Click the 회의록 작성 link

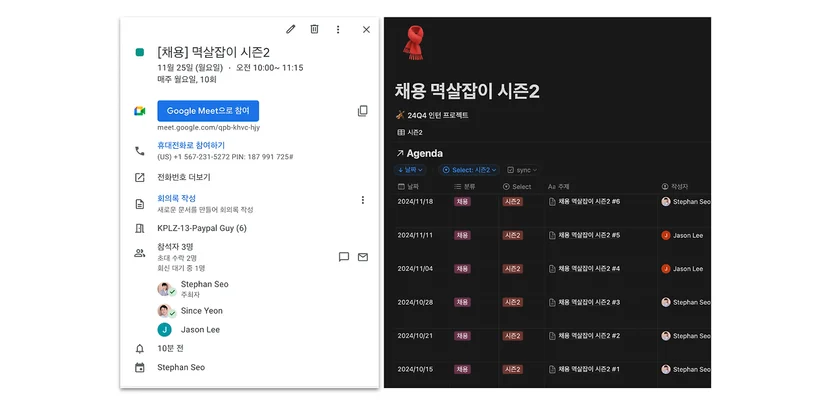(x=176, y=198)
